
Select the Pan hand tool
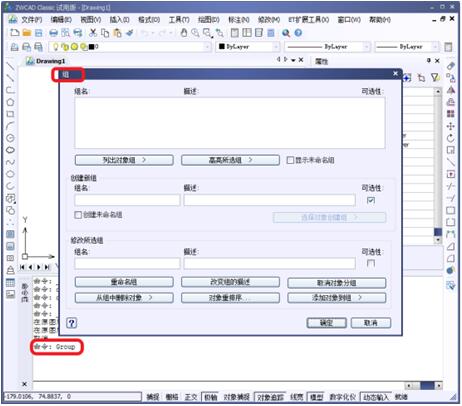pyautogui.click(x=184, y=33)
